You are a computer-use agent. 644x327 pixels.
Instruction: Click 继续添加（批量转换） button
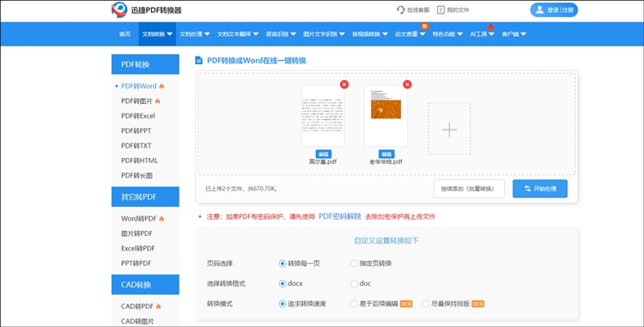pos(469,189)
